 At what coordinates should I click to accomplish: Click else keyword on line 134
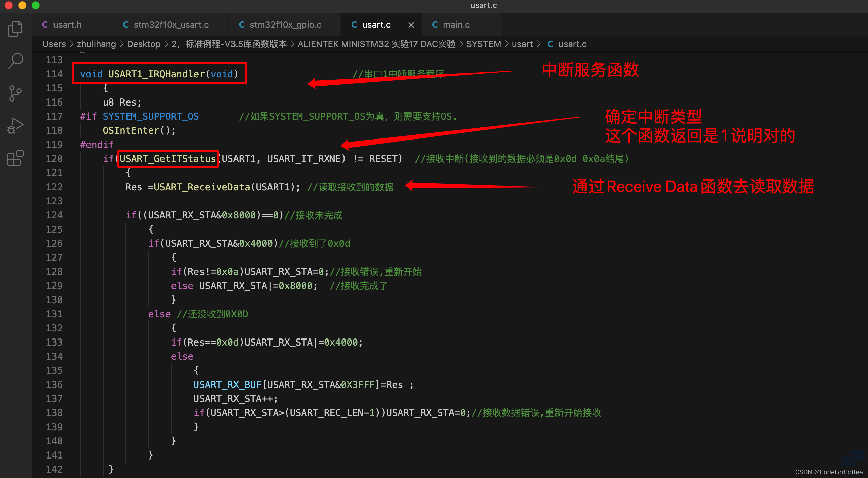pyautogui.click(x=182, y=356)
